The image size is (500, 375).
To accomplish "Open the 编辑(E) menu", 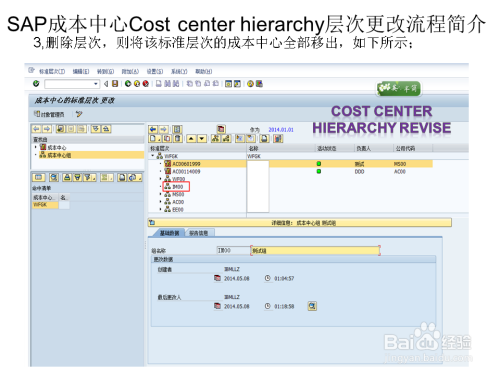I will click(81, 71).
